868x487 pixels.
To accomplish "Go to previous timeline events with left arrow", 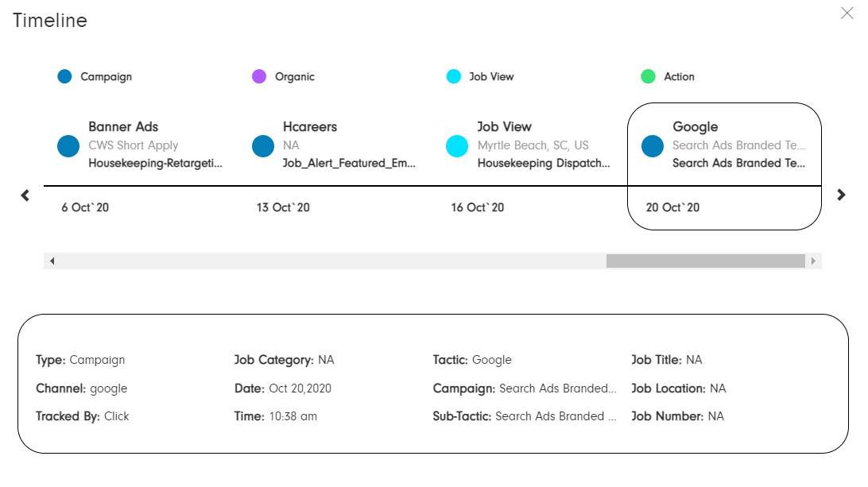I will point(25,195).
